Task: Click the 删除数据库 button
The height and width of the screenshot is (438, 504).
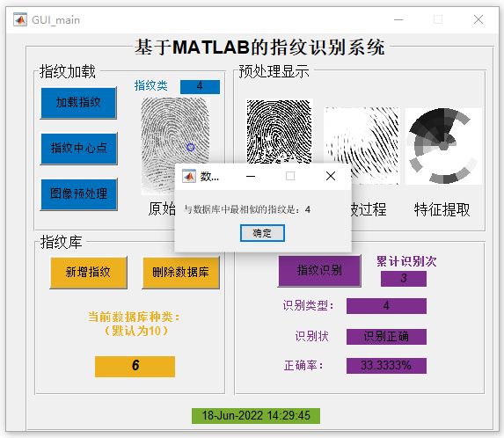Action: click(180, 273)
